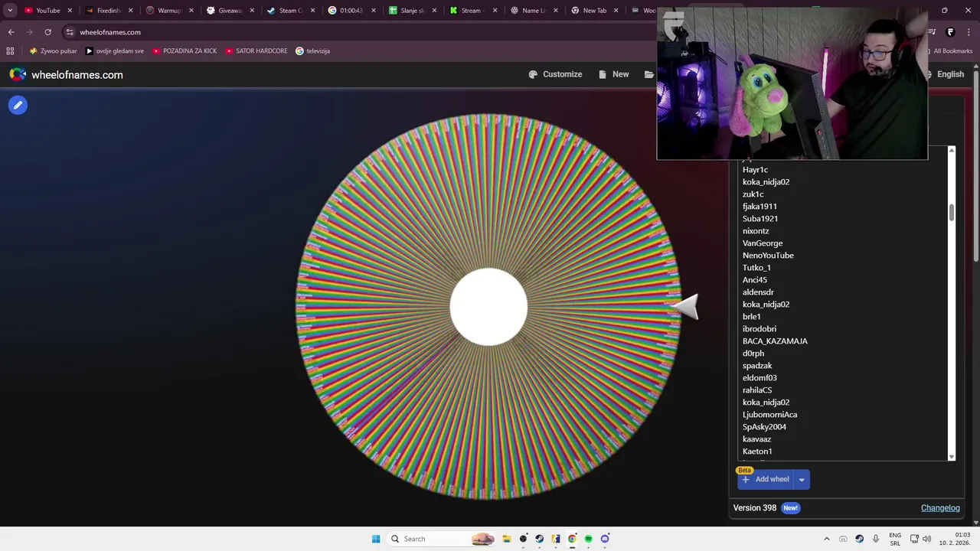980x551 pixels.
Task: Open the ovdje gledam sve bookmark
Action: click(x=114, y=51)
